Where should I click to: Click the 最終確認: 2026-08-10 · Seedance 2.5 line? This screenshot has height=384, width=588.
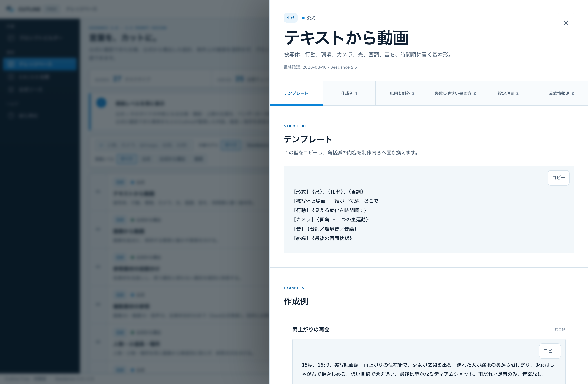click(320, 67)
